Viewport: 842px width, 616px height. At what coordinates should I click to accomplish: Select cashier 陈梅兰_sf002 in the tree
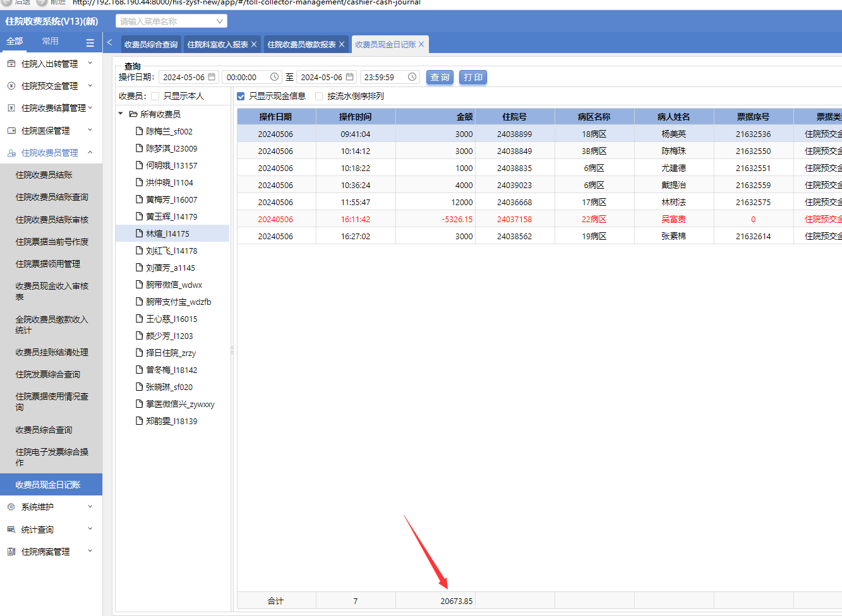pos(169,131)
